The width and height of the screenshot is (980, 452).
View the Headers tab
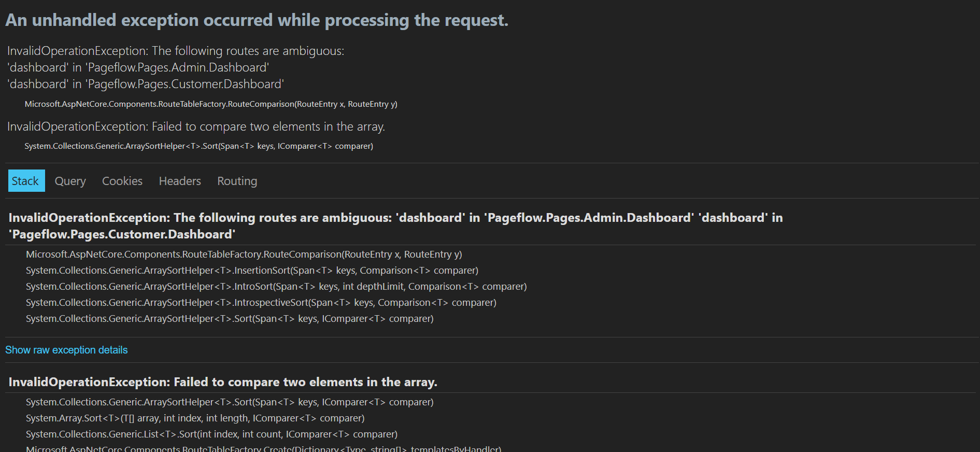[179, 180]
